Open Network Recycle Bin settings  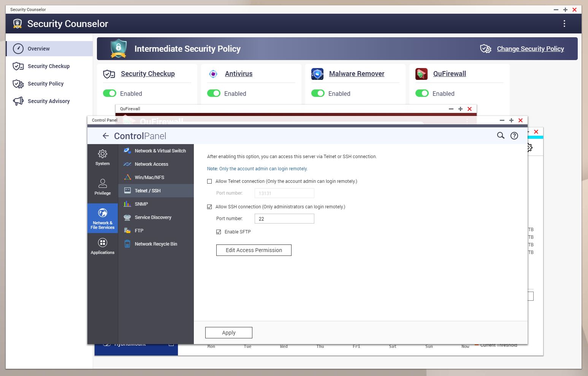(x=155, y=244)
